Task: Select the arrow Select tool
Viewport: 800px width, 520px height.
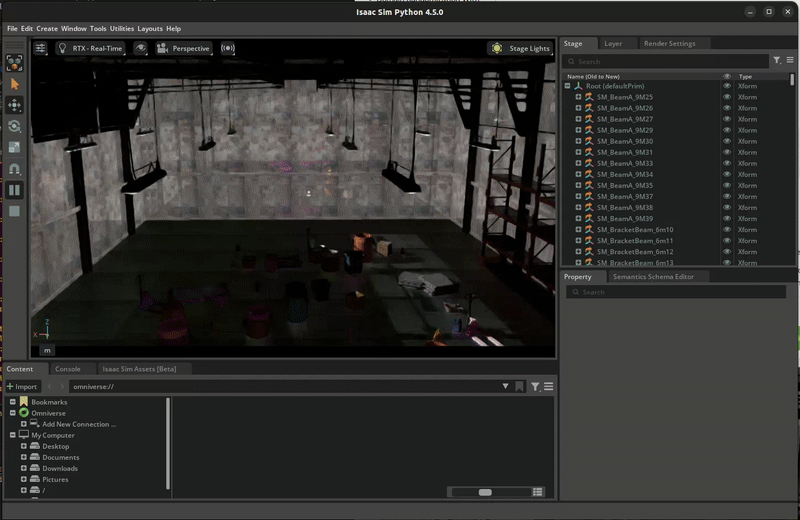Action: pyautogui.click(x=14, y=84)
